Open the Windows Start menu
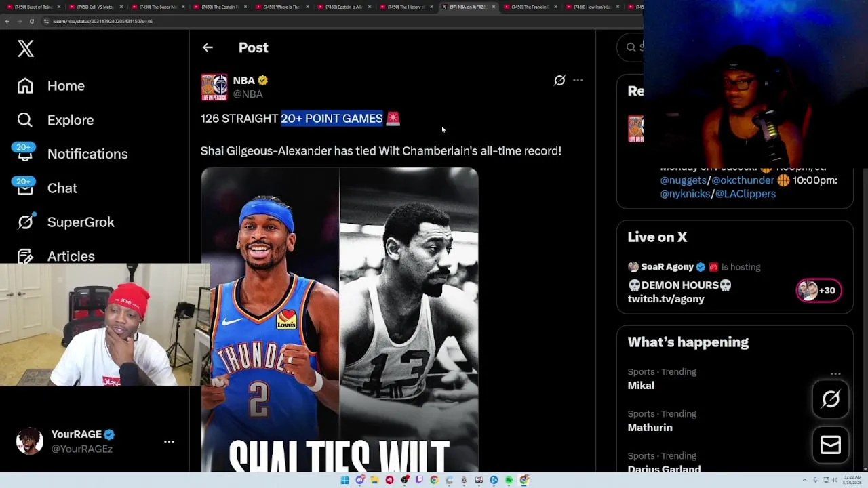This screenshot has height=488, width=868. tap(344, 480)
